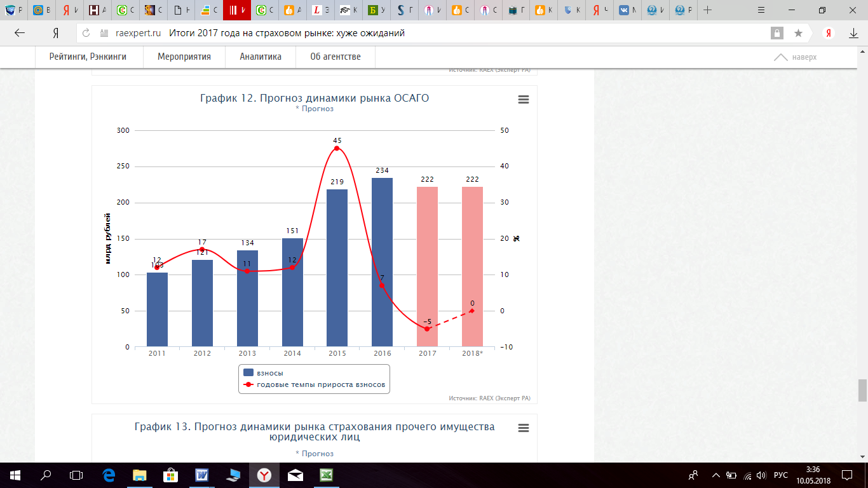Click the address bar page title
This screenshot has height=488, width=868.
[x=287, y=33]
